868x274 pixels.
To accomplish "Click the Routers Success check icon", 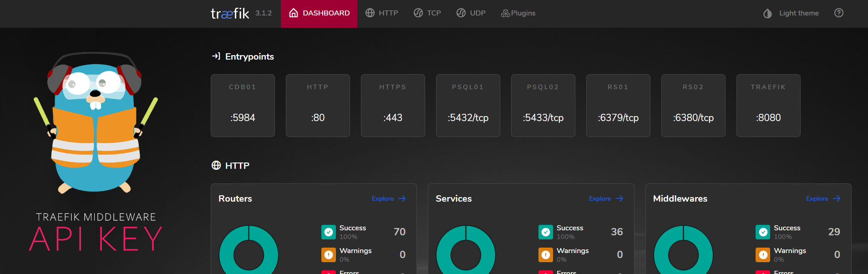I will tap(329, 232).
